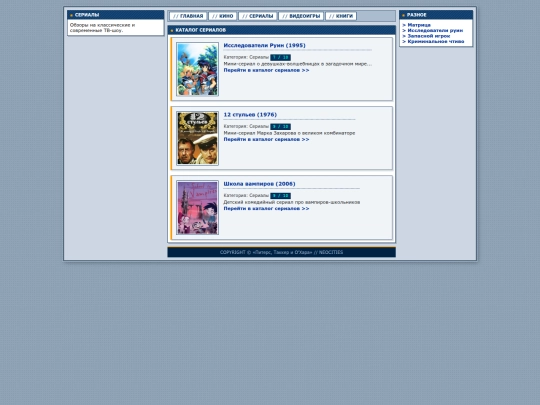Open the 12 стульев (1976) title link
Screen dimensions: 540x405
250,115
